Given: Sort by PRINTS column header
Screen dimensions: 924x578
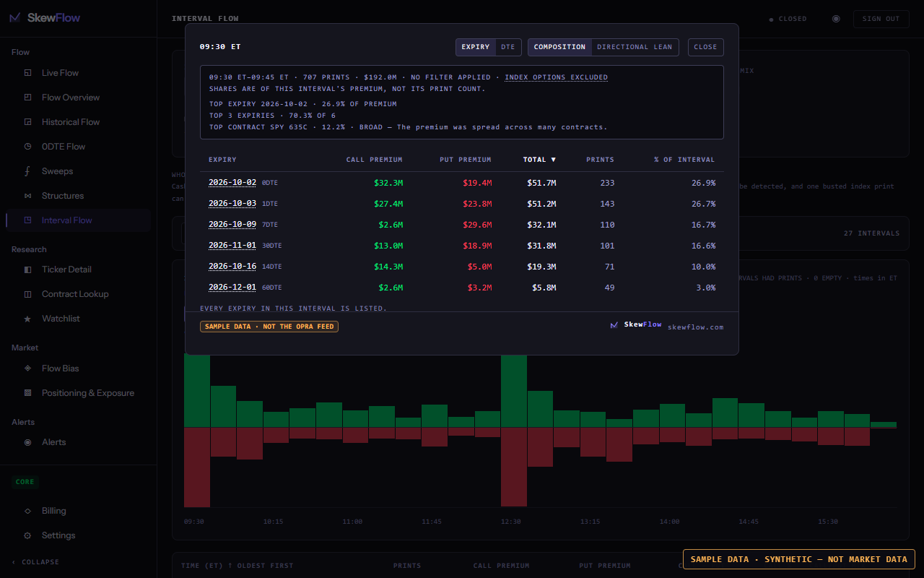Looking at the screenshot, I should [600, 160].
